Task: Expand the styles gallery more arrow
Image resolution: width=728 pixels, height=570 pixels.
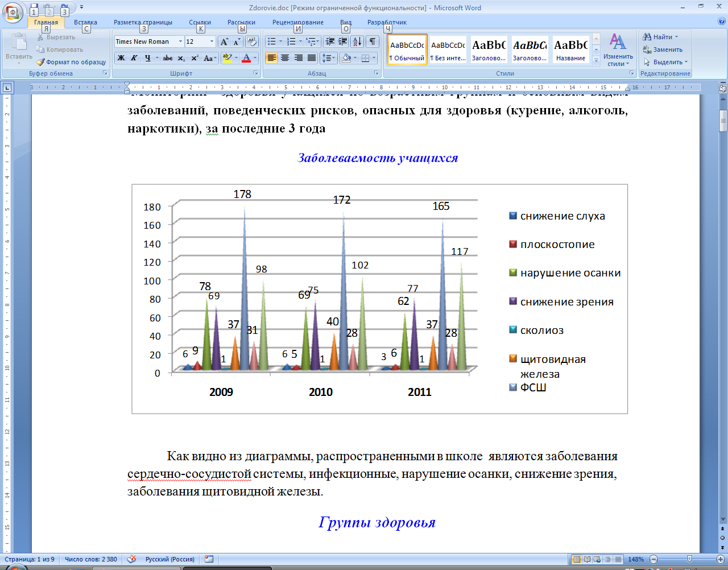Action: click(596, 61)
